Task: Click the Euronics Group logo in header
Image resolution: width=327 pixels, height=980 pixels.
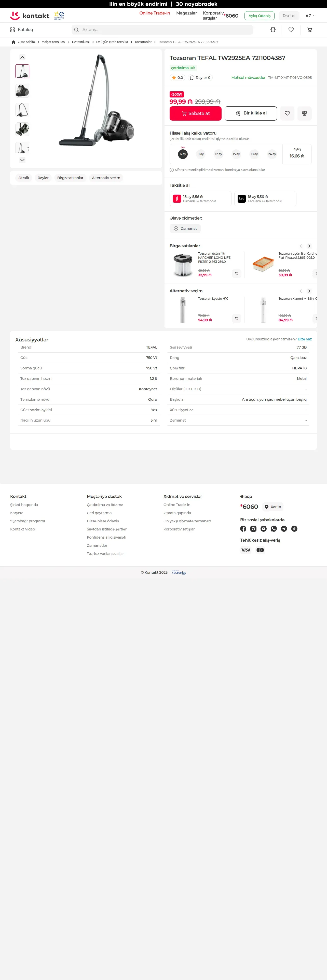Action: pos(59,16)
